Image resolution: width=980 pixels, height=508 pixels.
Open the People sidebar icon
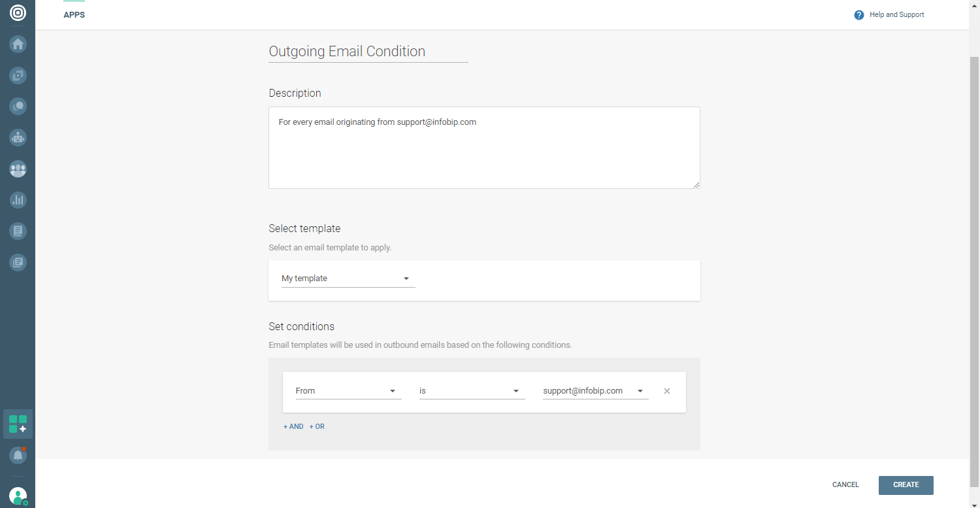[x=18, y=169]
